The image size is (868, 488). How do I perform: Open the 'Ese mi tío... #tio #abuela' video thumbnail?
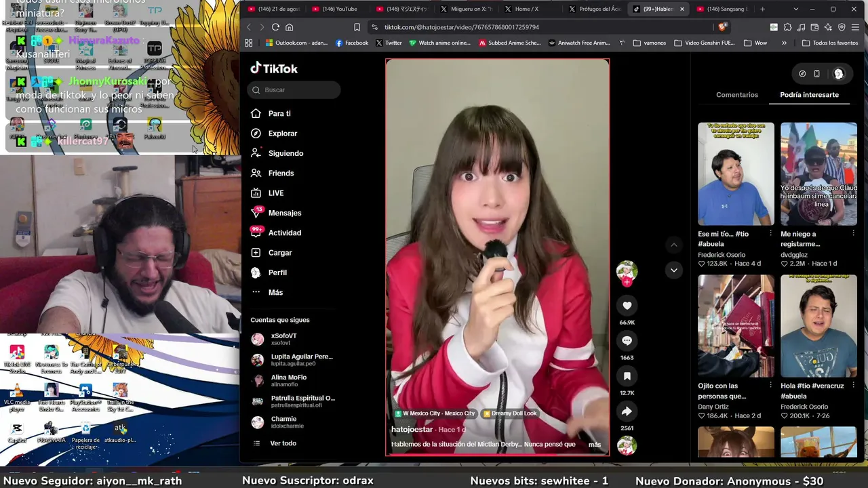[736, 174]
